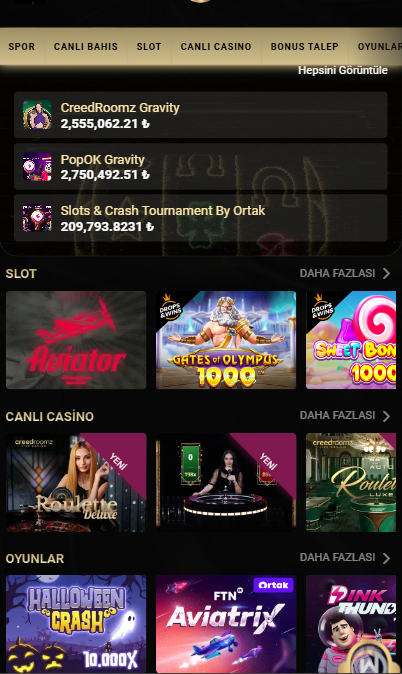Play the Halloween Crash game
Image resolution: width=402 pixels, height=674 pixels.
point(76,624)
